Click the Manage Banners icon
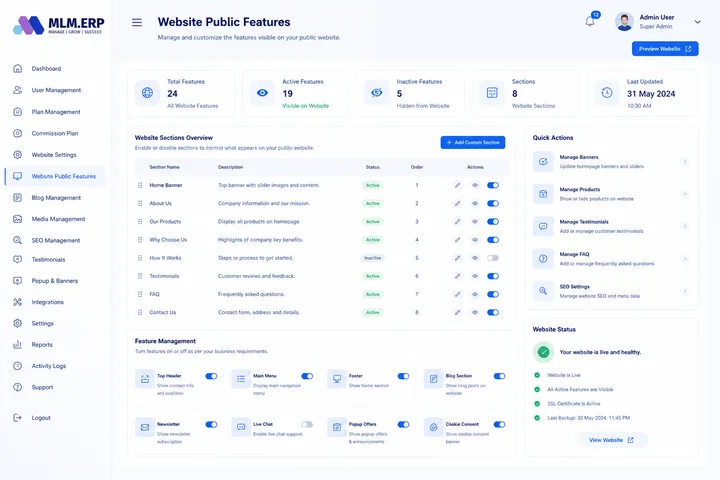 click(543, 162)
